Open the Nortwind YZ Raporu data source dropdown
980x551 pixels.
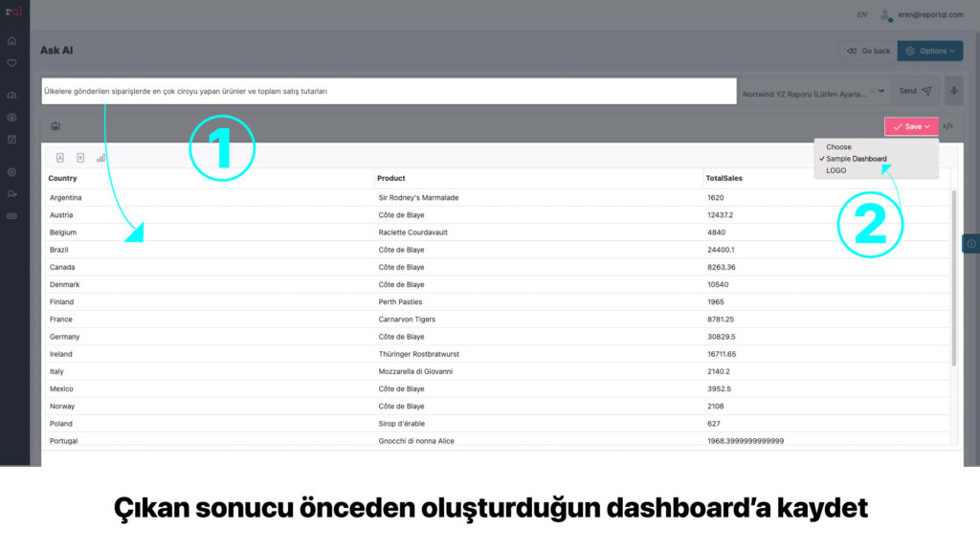point(813,92)
